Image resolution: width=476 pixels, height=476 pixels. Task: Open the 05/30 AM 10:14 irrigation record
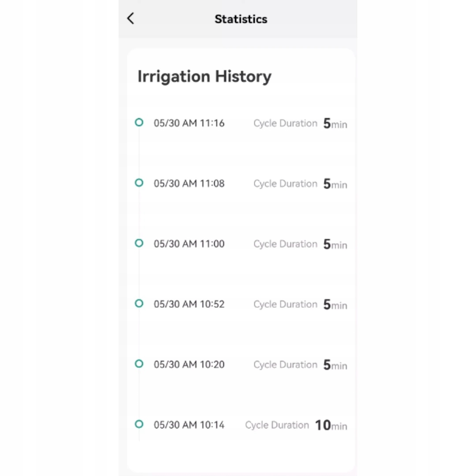(x=189, y=425)
